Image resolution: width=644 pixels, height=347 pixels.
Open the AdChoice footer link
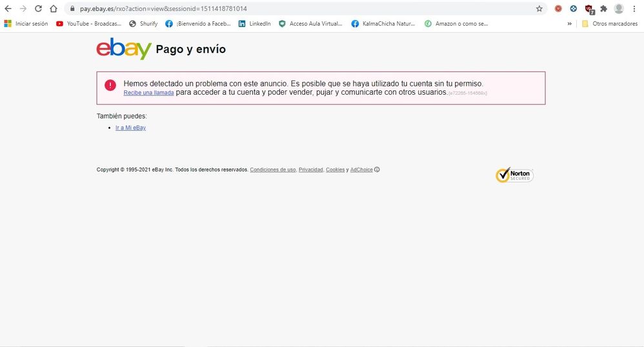point(361,170)
